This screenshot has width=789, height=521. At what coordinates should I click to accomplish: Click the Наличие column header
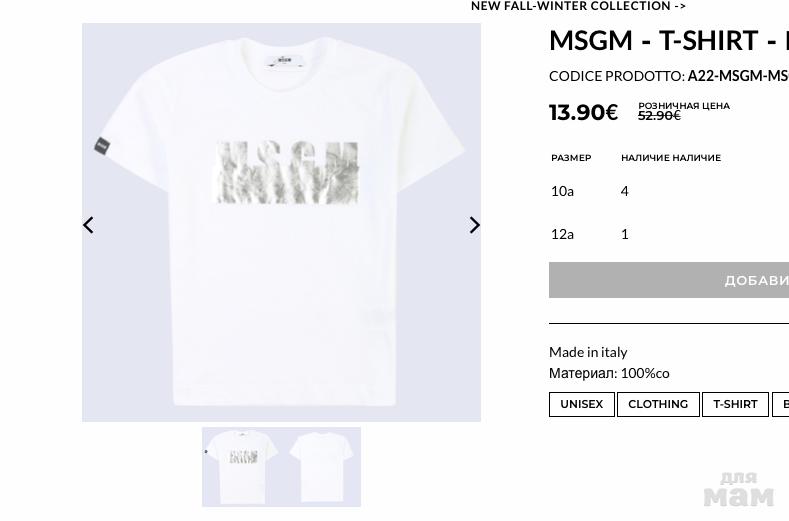[x=671, y=158]
